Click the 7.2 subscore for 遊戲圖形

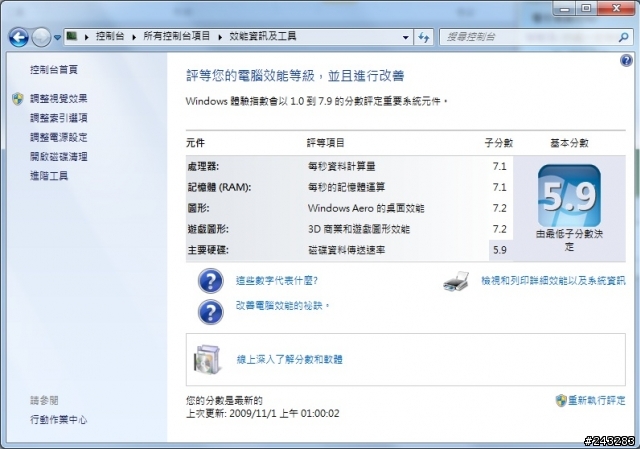[500, 229]
